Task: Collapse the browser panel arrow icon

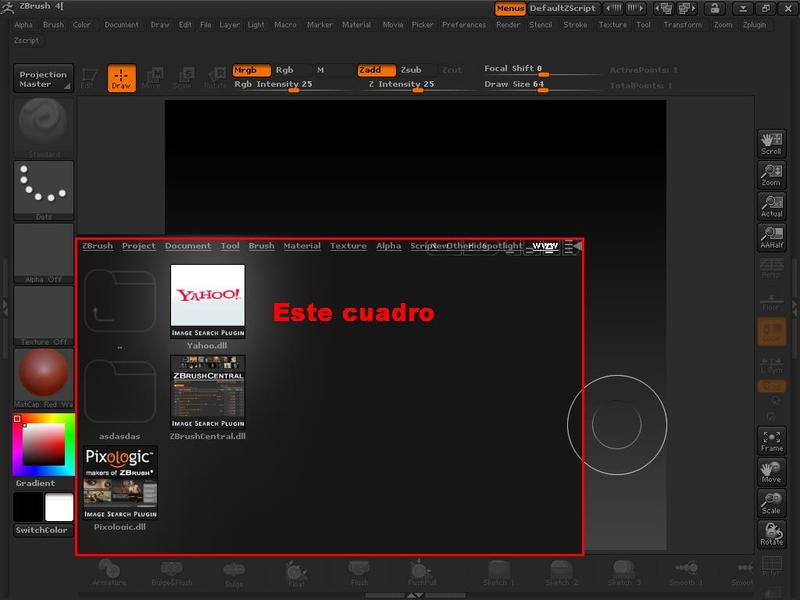Action: pyautogui.click(x=577, y=246)
